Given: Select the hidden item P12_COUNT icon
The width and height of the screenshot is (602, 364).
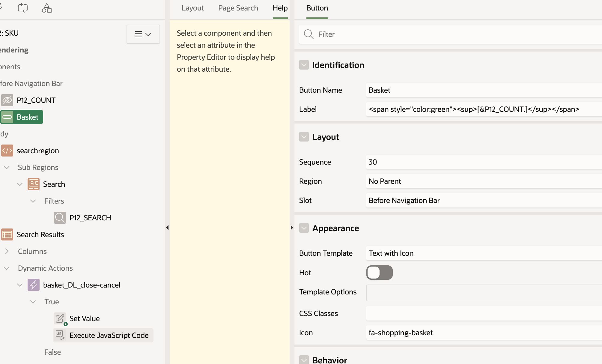Looking at the screenshot, I should [x=7, y=100].
